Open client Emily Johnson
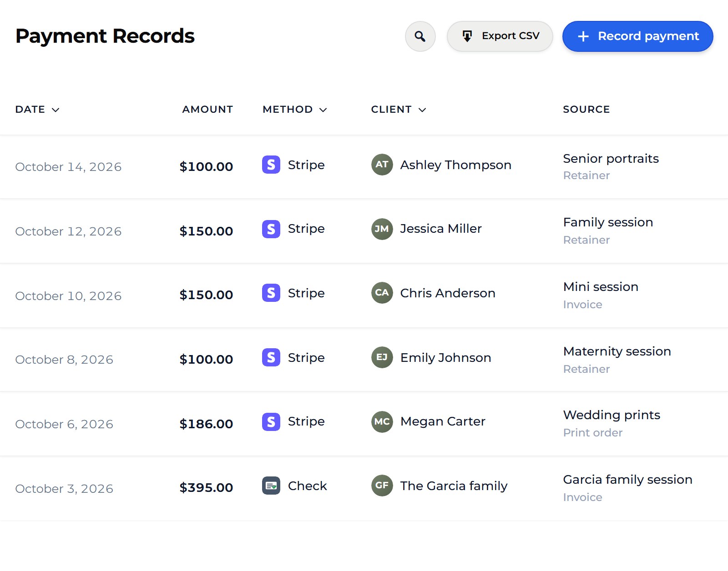The height and width of the screenshot is (571, 728). coord(445,358)
